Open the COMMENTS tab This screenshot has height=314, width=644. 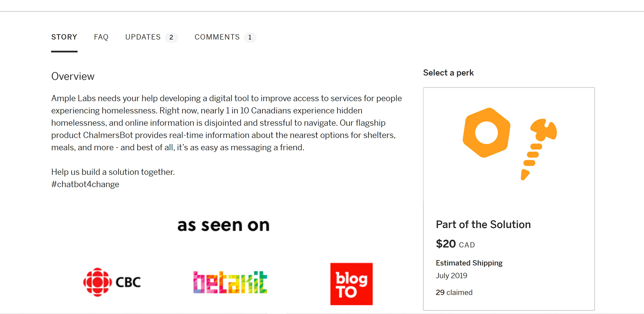pos(217,37)
